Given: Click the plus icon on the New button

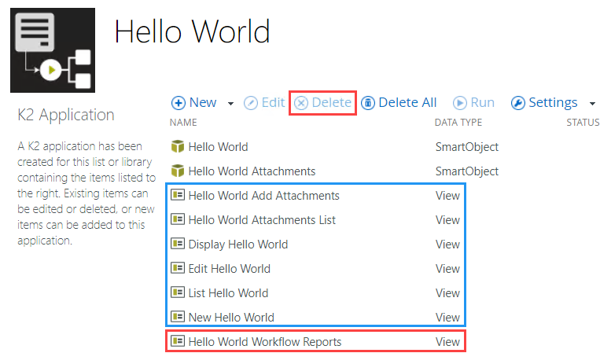Looking at the screenshot, I should [x=179, y=103].
